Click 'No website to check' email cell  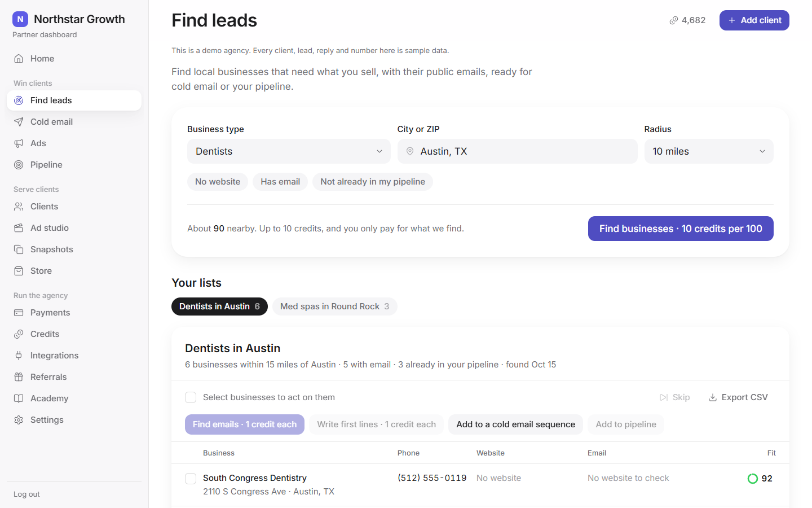628,478
